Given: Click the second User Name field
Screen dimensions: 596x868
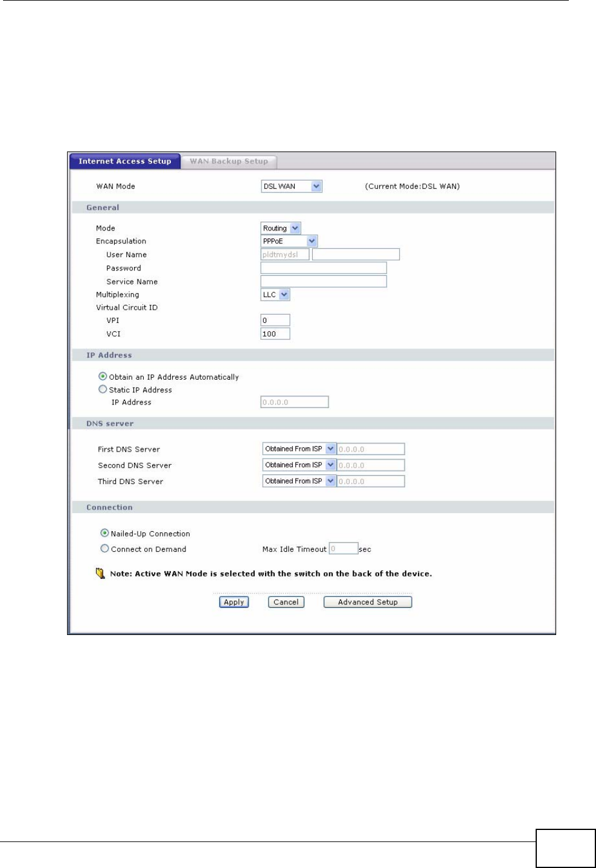Looking at the screenshot, I should [x=356, y=254].
